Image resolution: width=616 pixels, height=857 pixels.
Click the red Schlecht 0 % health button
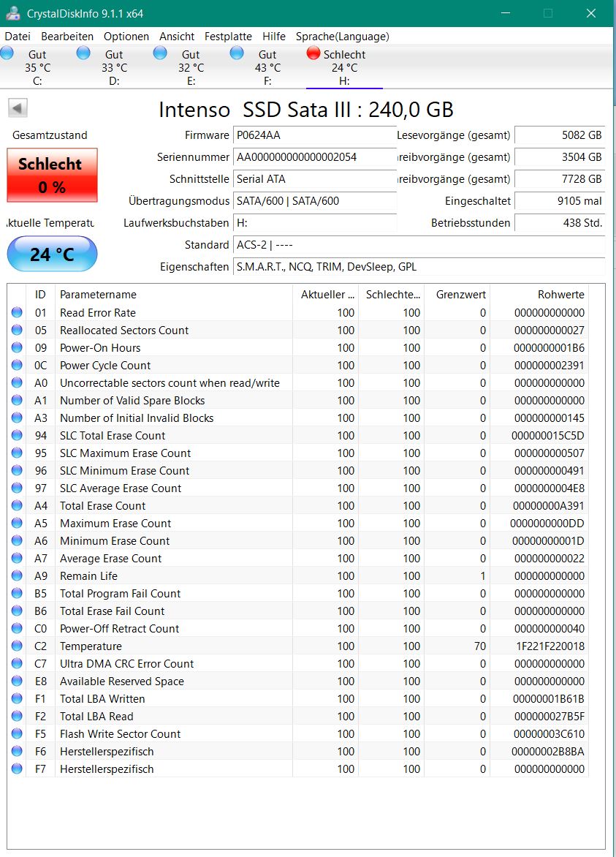53,175
